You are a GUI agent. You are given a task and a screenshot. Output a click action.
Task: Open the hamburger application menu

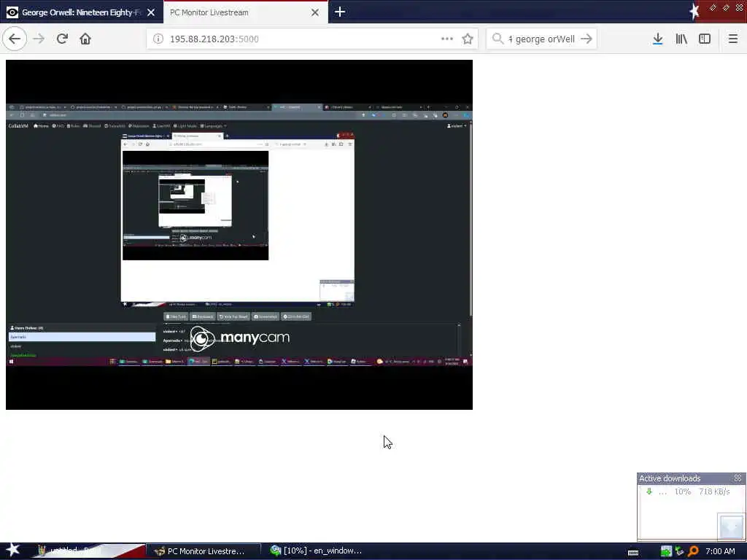732,39
